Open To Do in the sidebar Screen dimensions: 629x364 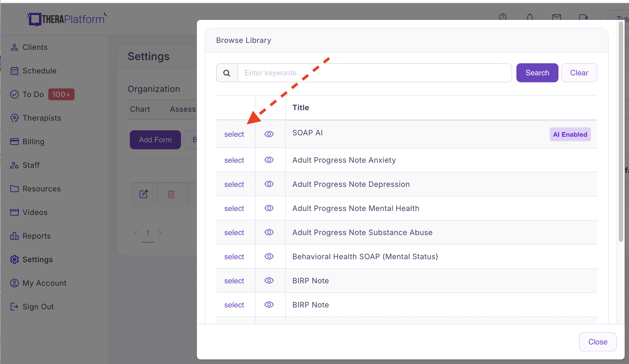pos(27,94)
